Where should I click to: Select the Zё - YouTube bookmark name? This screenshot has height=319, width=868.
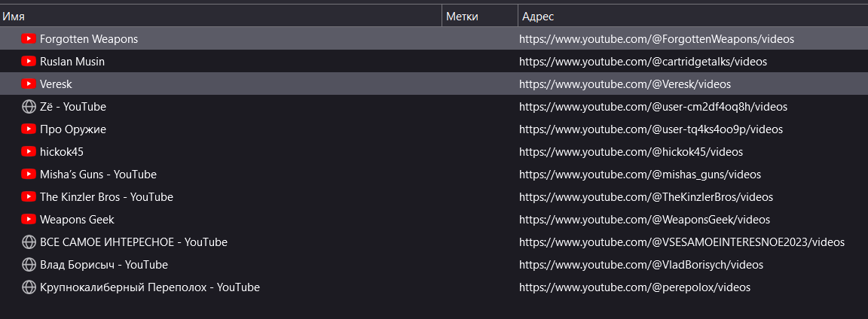73,107
